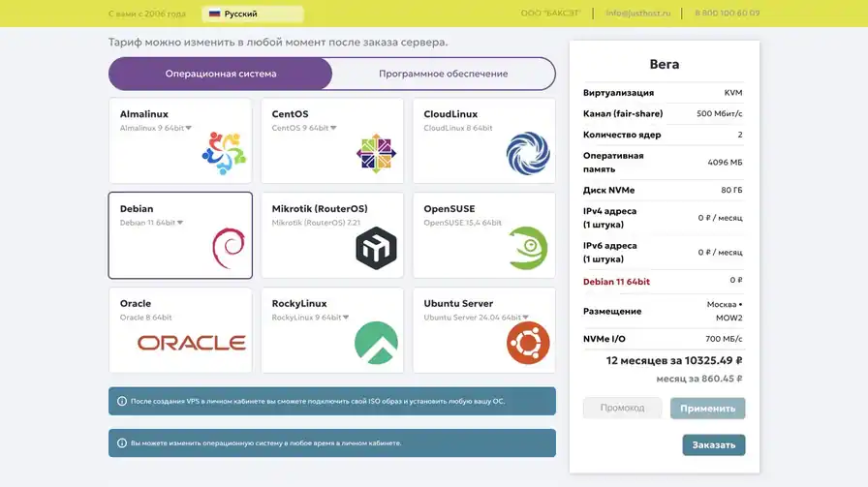Click the info@justhost.ru email link

tap(637, 14)
